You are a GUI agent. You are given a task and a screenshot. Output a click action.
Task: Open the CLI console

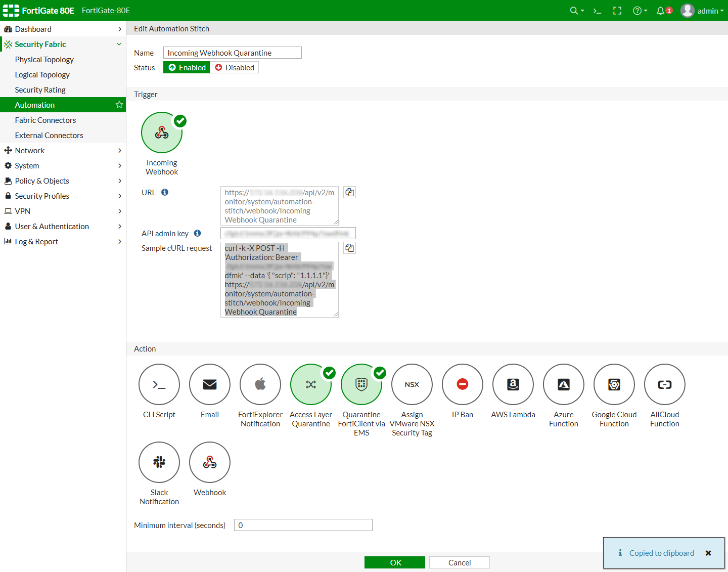(597, 11)
